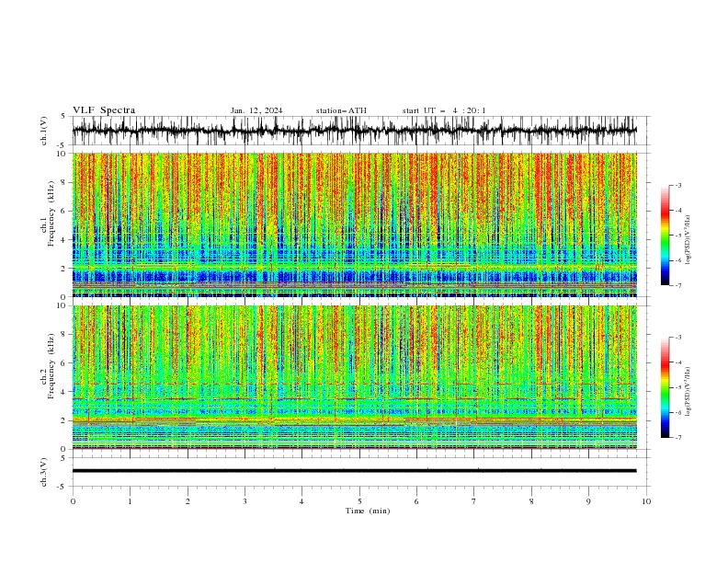Click the ch.2 Frequency (kHz) axis label
The width and height of the screenshot is (728, 563).
coord(49,366)
